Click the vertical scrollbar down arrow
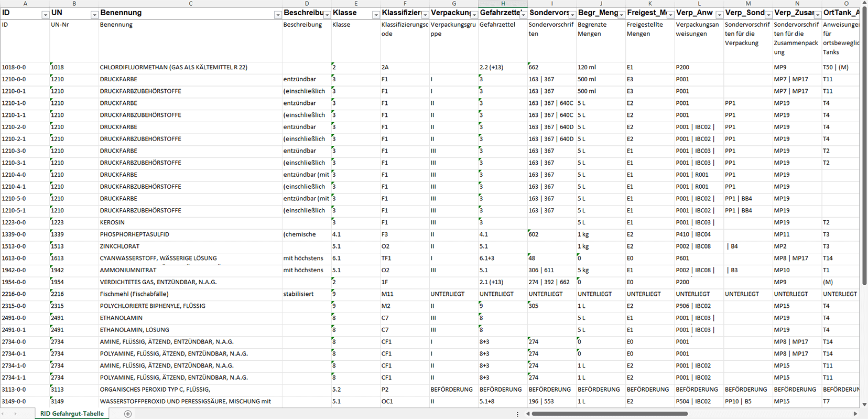Viewport: 868px width, 419px height. point(864,404)
